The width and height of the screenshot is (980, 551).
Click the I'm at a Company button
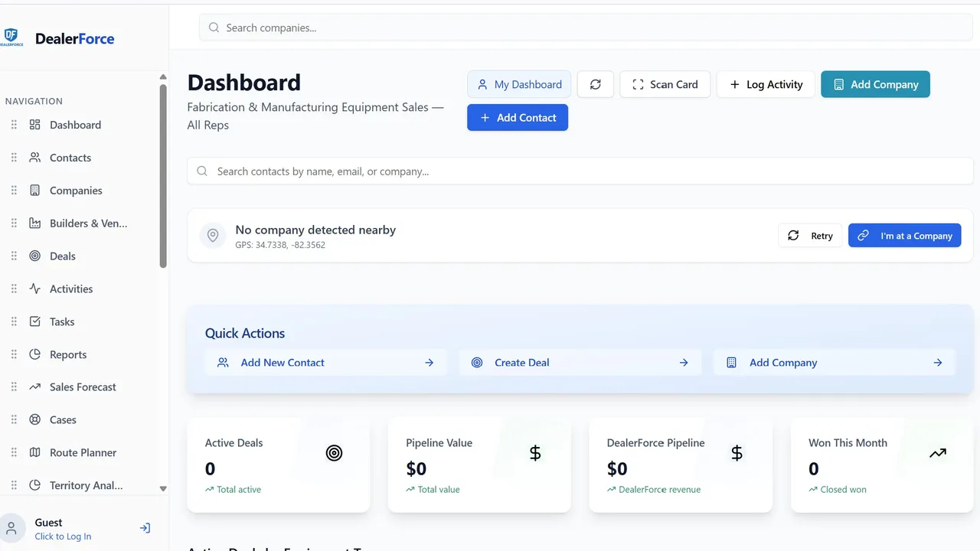(904, 236)
